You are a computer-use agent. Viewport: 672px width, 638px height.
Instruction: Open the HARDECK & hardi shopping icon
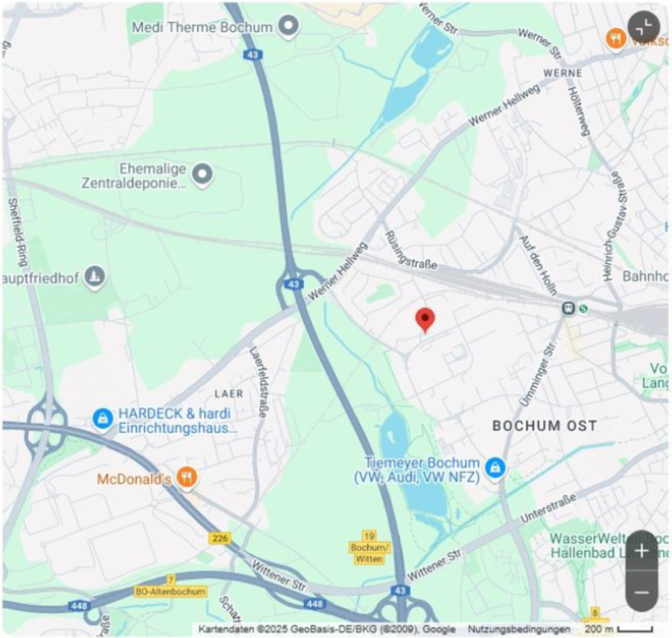pos(103,419)
